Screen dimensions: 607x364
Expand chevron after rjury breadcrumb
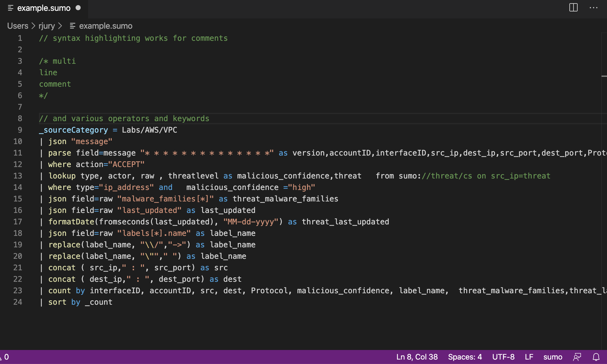pos(60,26)
